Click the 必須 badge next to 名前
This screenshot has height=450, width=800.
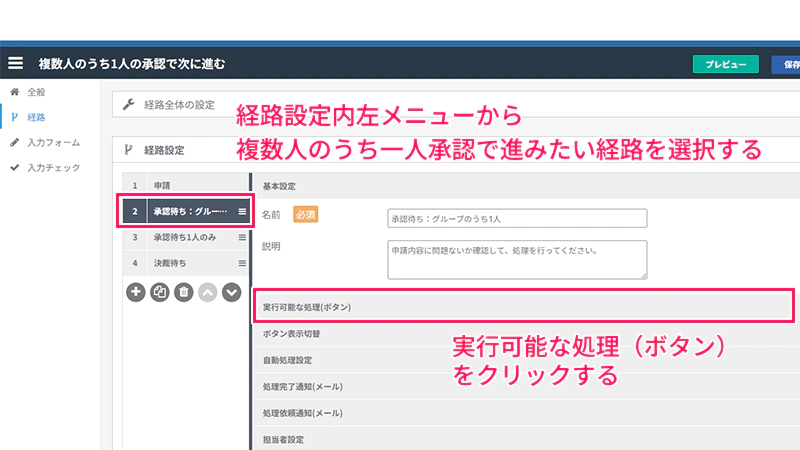306,215
